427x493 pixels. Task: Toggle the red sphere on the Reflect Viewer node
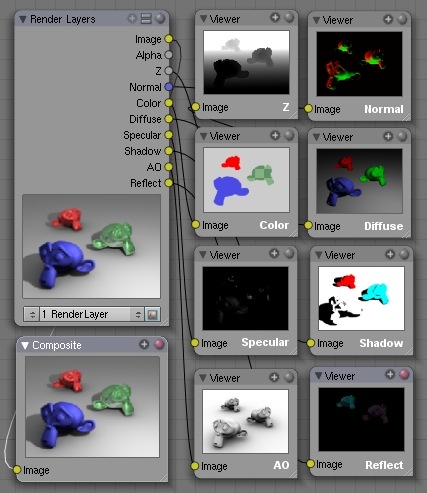404,374
